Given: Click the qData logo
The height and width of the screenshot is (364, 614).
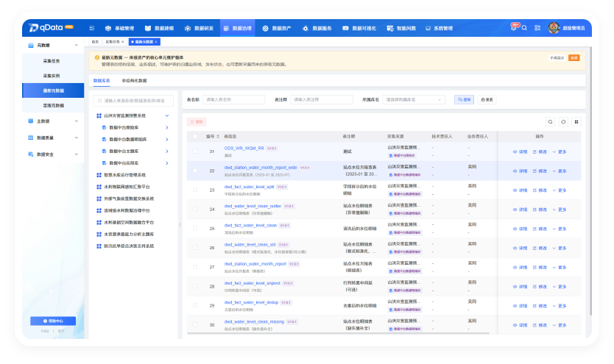Looking at the screenshot, I should (x=51, y=28).
